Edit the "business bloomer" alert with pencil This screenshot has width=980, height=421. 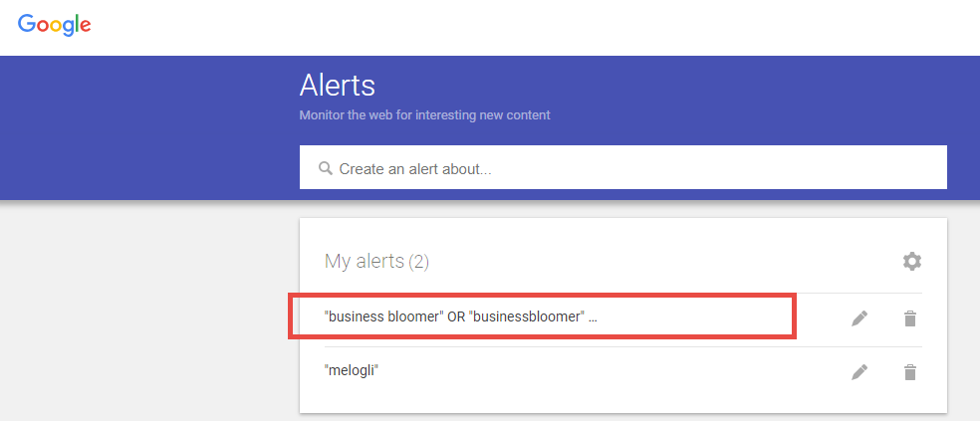click(859, 318)
